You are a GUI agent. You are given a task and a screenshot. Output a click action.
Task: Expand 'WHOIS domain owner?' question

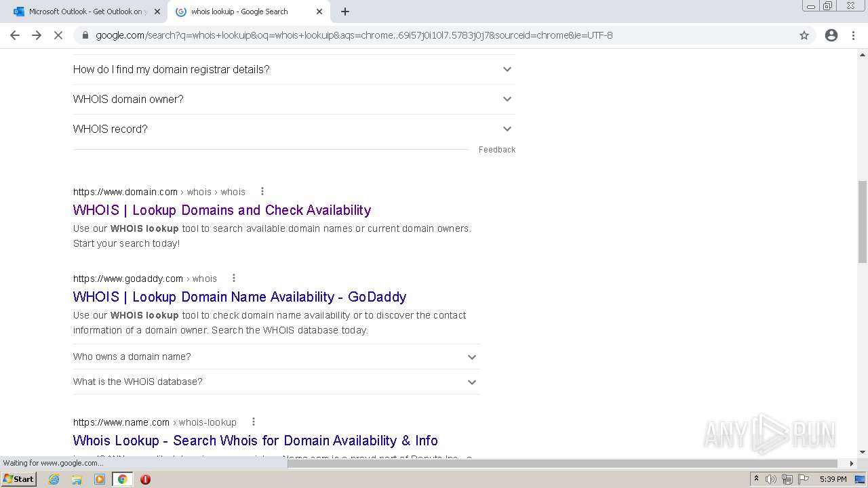pos(294,99)
